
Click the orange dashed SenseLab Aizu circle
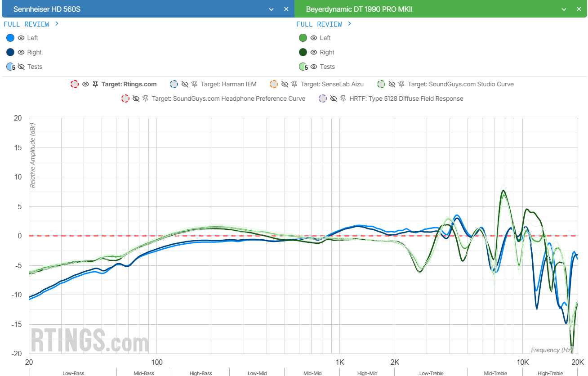pyautogui.click(x=274, y=84)
